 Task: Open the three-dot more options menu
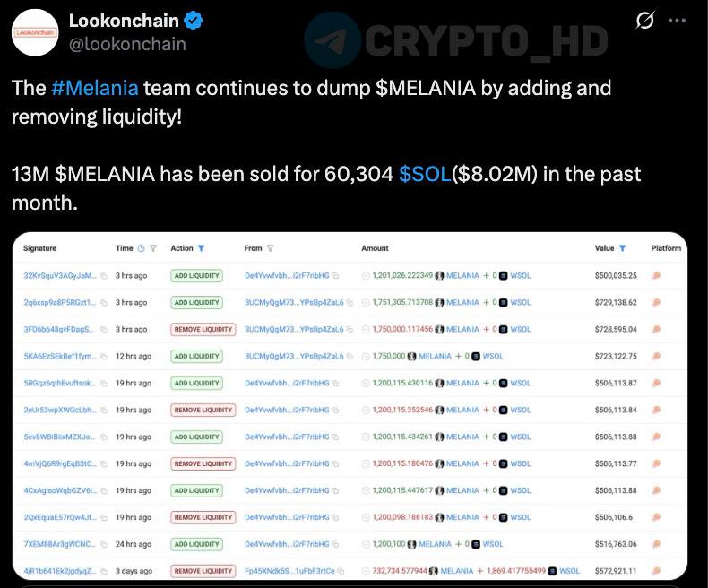click(677, 21)
